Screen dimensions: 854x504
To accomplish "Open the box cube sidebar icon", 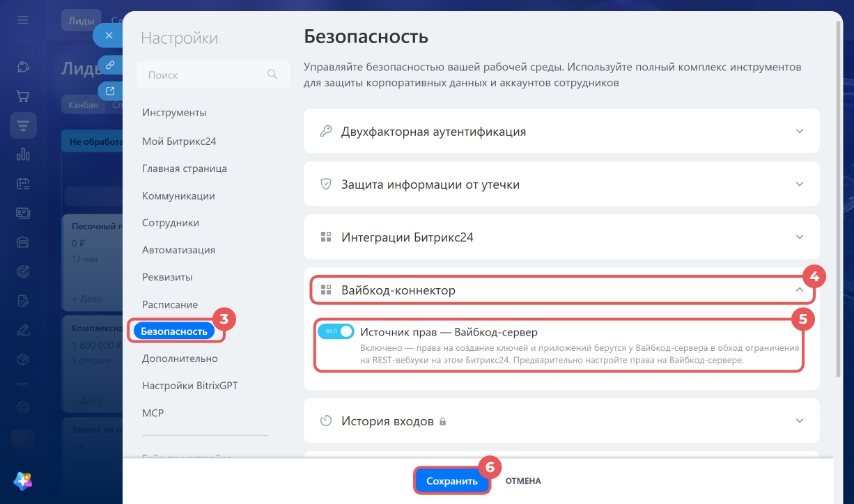I will point(23,359).
